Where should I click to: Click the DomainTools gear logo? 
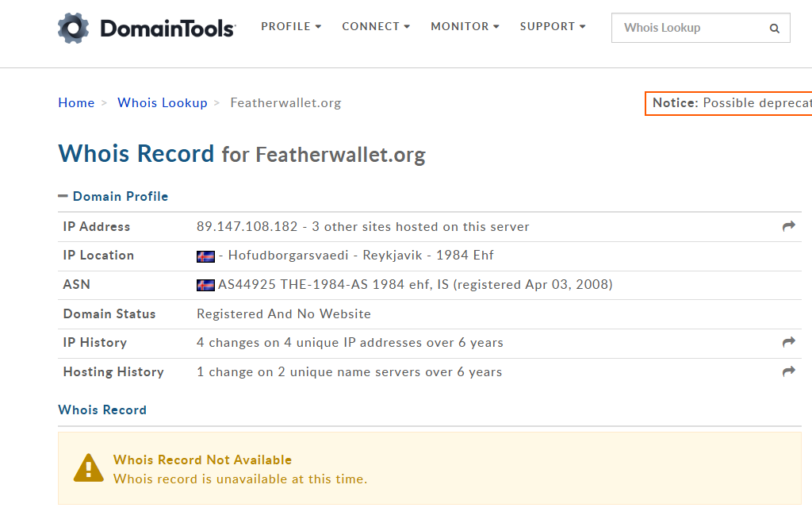coord(74,28)
